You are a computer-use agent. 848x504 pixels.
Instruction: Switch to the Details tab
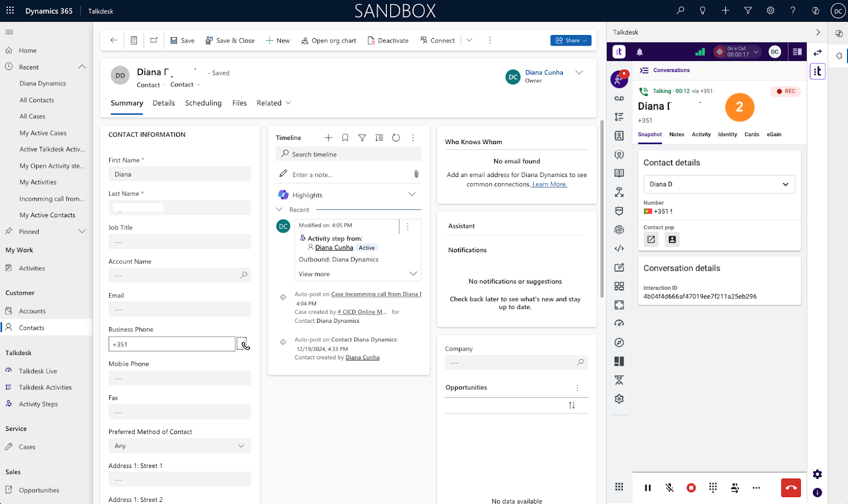click(164, 103)
